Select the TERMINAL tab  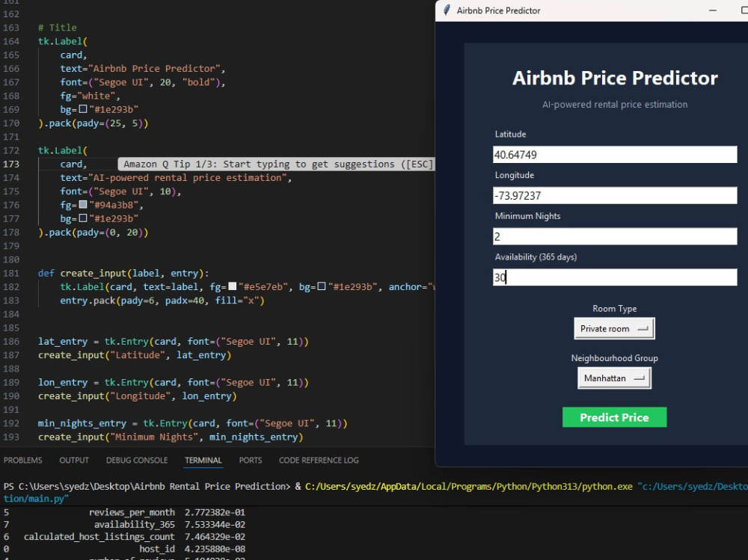click(203, 461)
